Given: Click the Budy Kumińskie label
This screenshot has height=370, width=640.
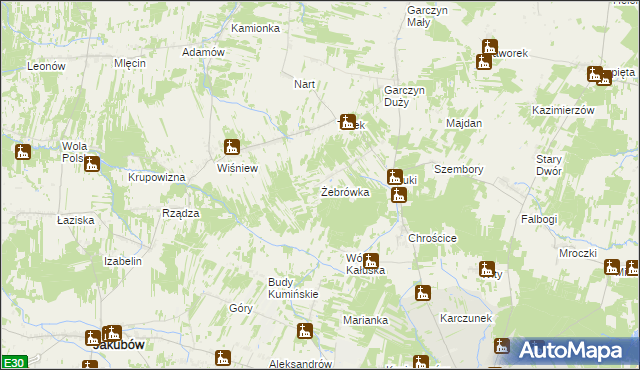Looking at the screenshot, I should pyautogui.click(x=293, y=288).
